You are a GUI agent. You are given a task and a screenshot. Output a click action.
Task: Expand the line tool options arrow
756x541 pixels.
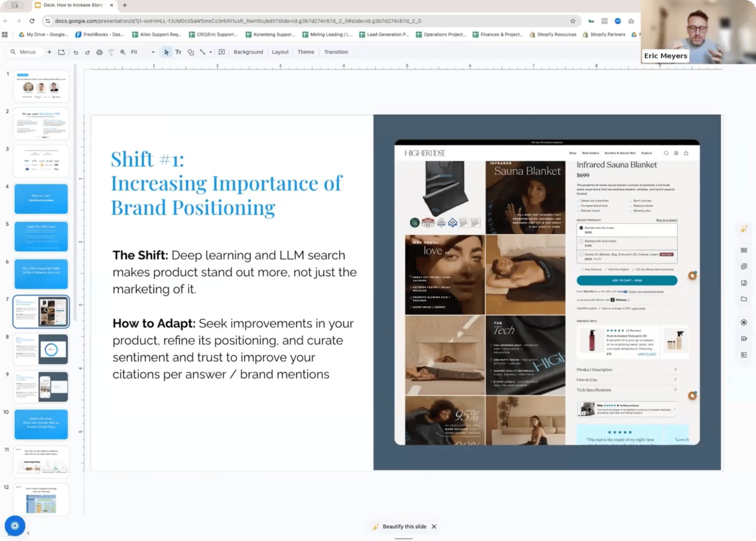(211, 52)
